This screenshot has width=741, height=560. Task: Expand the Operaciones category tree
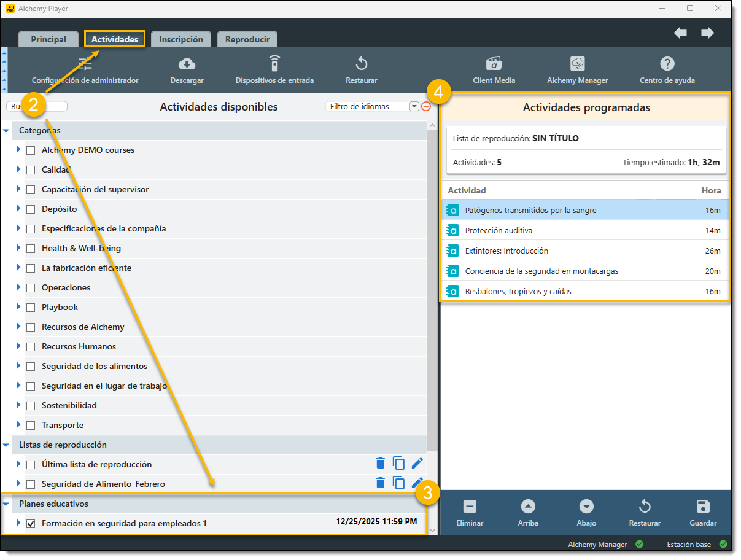pyautogui.click(x=19, y=287)
